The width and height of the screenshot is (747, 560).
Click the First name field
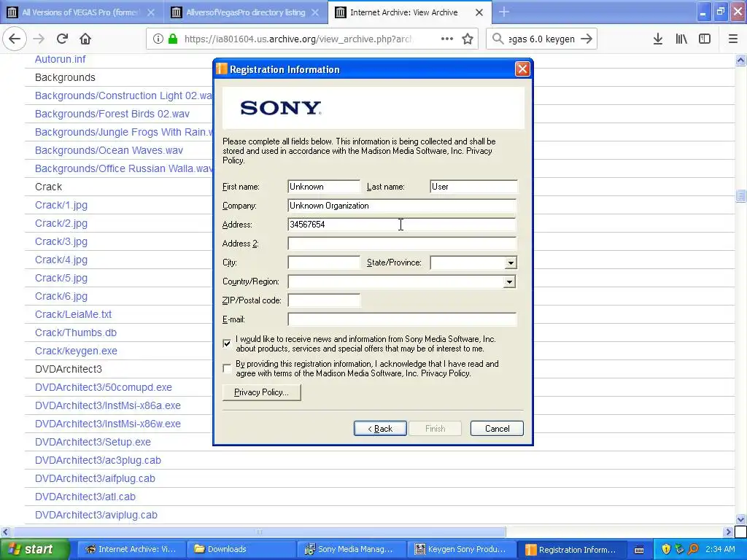[x=324, y=187]
